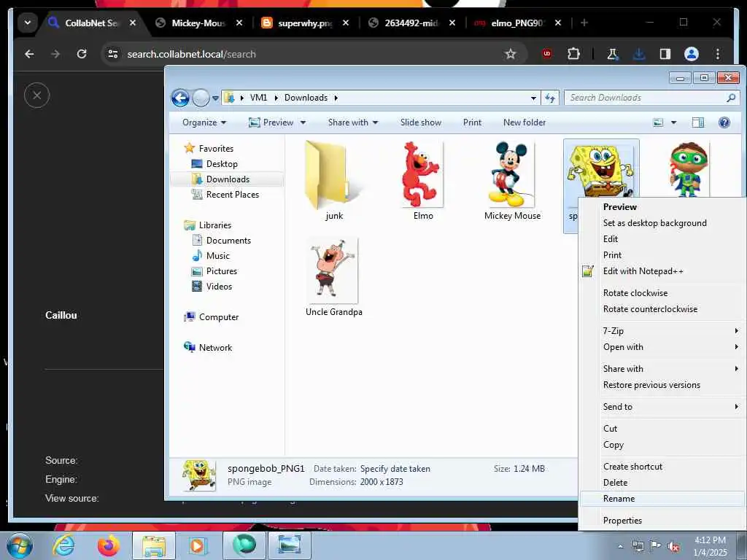Close the image preview with X circle
This screenshot has height=560, width=747.
tap(36, 96)
